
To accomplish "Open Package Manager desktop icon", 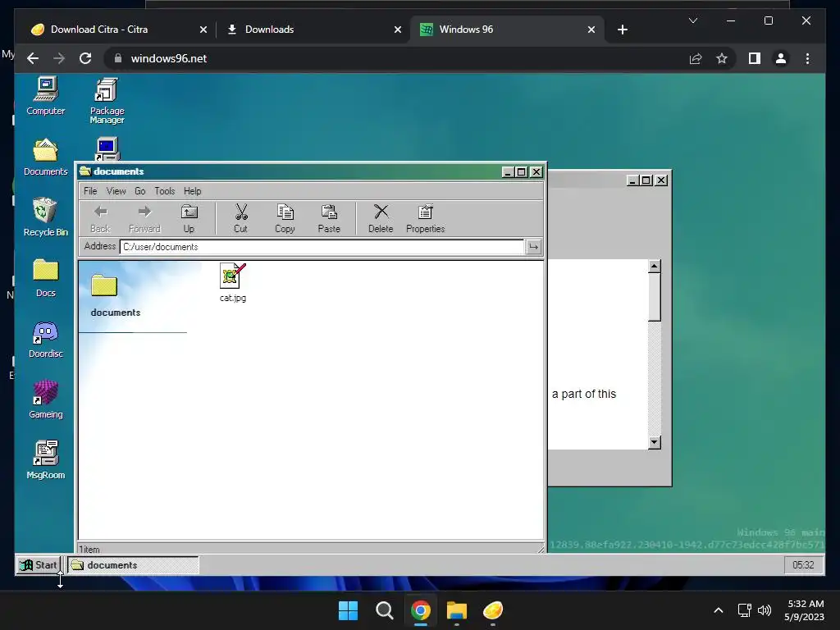I will pyautogui.click(x=107, y=101).
